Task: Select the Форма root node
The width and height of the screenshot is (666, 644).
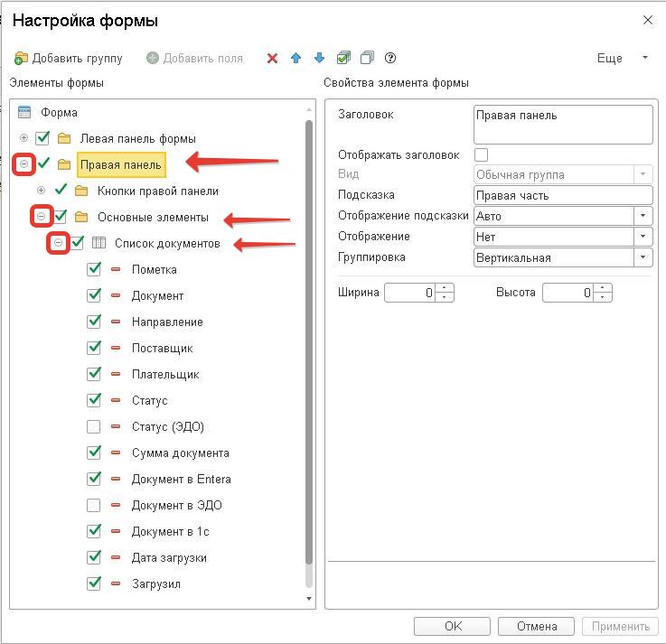Action: click(x=59, y=113)
